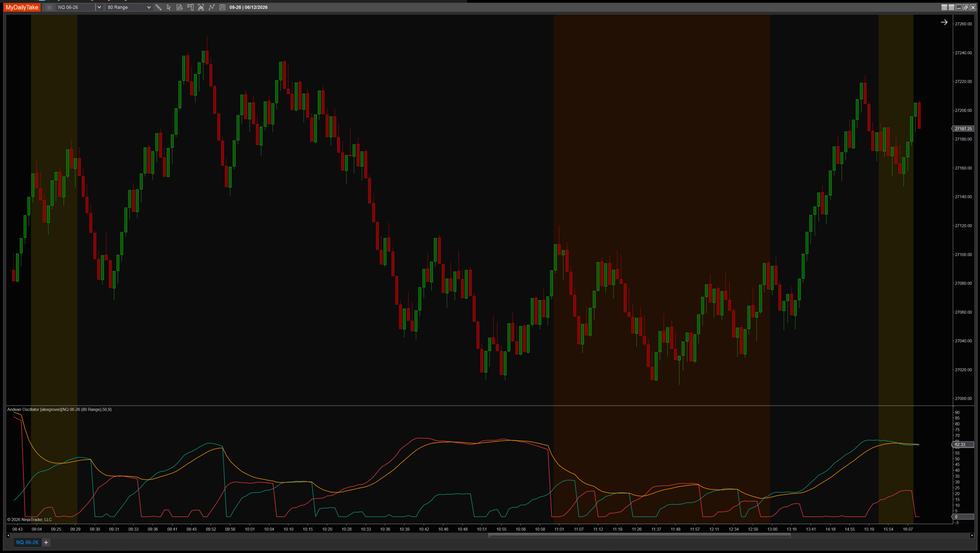Click the second gray link square in title bar
The width and height of the screenshot is (980, 553).
pyautogui.click(x=951, y=7)
